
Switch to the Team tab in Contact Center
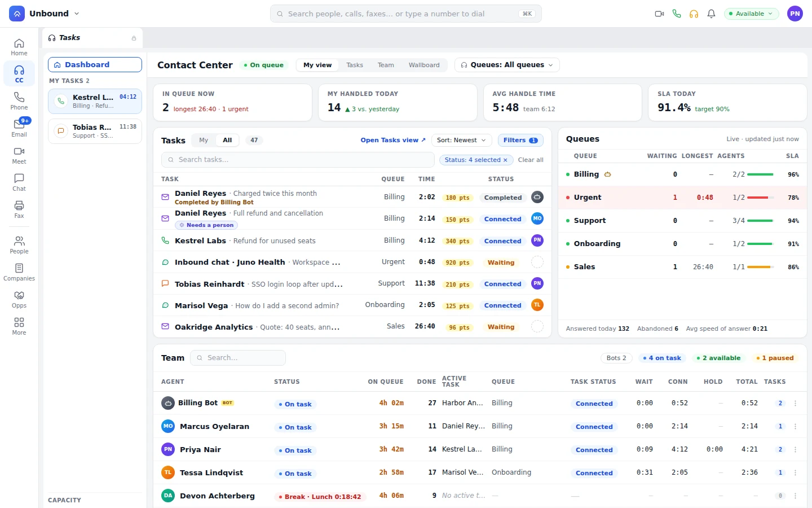point(386,65)
